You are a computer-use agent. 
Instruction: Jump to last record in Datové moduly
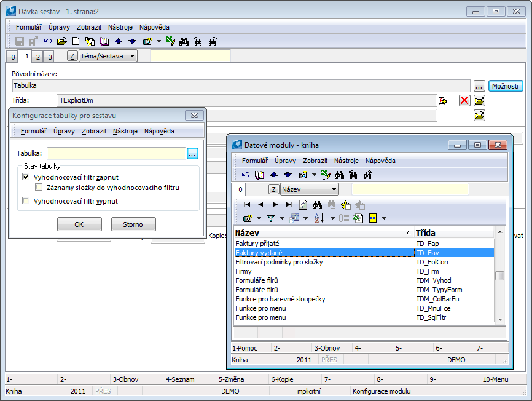[x=289, y=204]
